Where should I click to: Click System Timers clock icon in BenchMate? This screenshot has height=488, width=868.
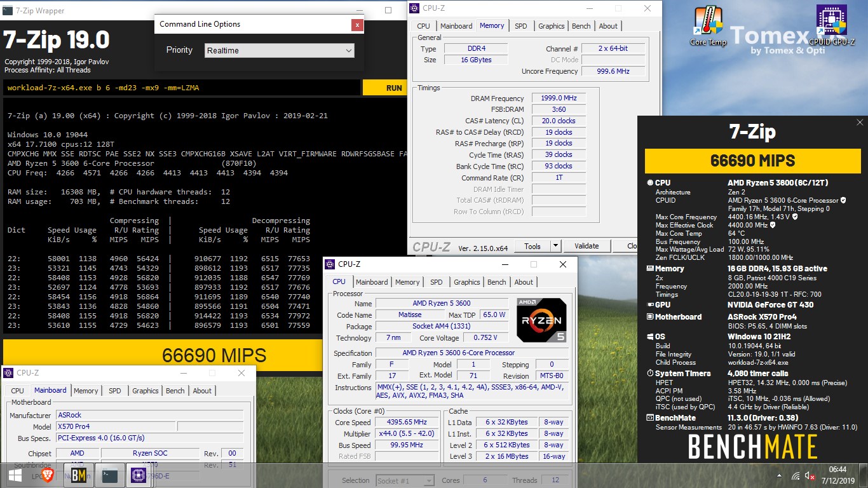click(x=650, y=373)
